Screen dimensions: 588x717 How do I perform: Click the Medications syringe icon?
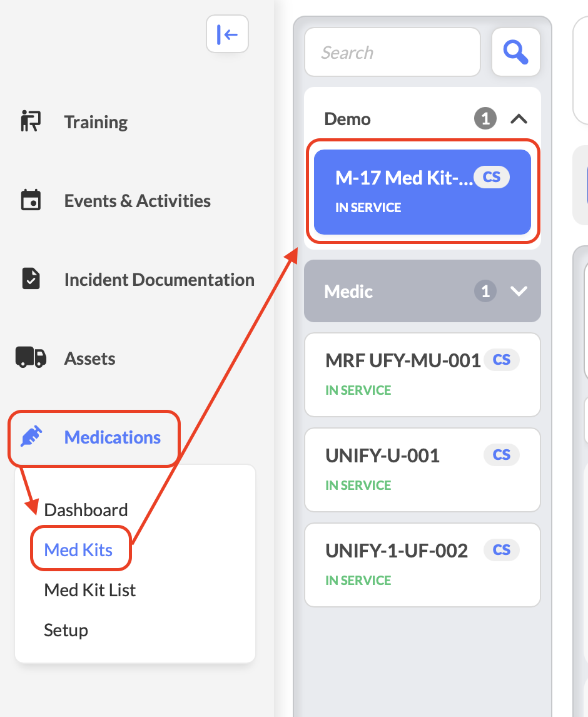coord(31,437)
